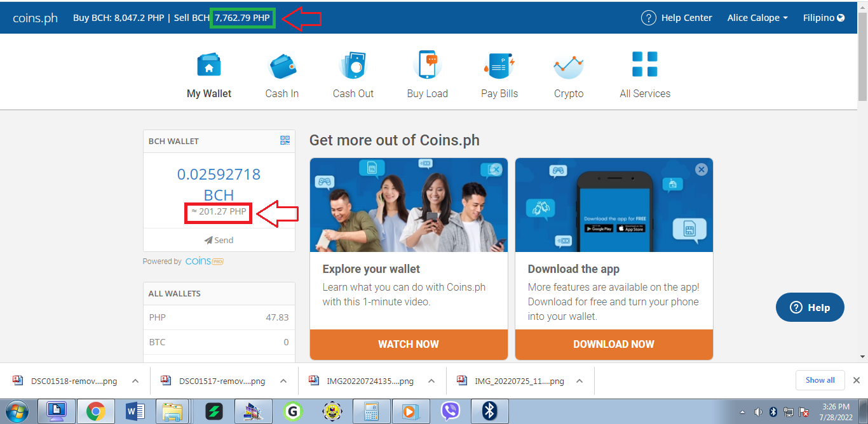Viewport: 868px width, 424px height.
Task: Click the Windows Start button
Action: pyautogui.click(x=17, y=411)
